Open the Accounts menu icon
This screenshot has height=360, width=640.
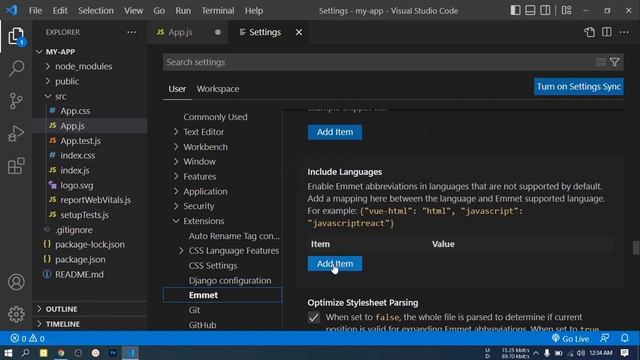point(16,282)
